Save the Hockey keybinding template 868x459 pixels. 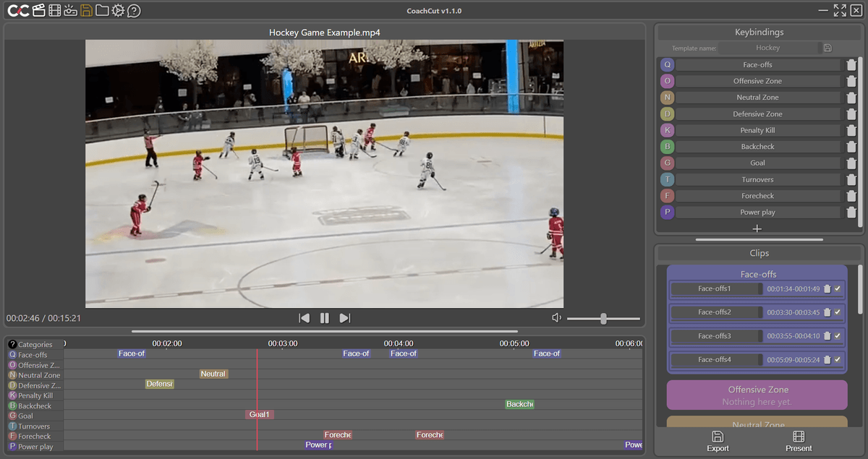[827, 47]
